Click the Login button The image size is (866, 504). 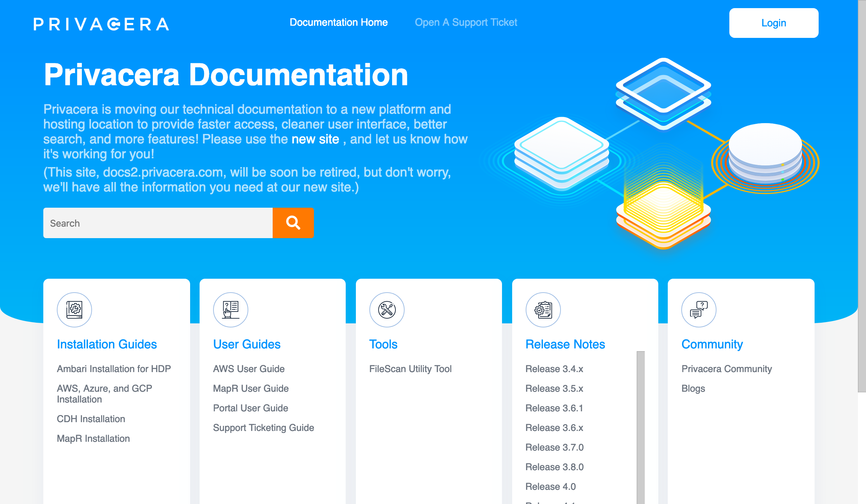pos(774,23)
